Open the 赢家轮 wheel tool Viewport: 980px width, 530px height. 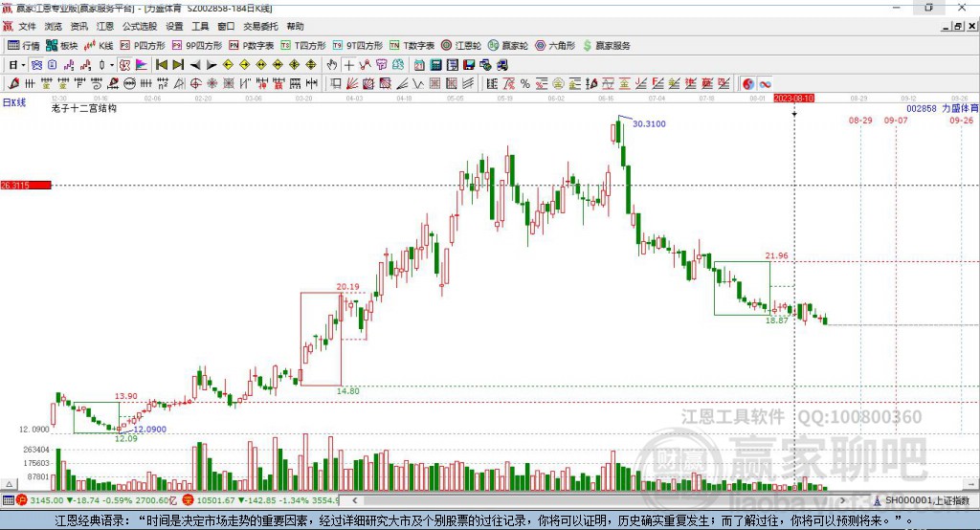click(508, 46)
